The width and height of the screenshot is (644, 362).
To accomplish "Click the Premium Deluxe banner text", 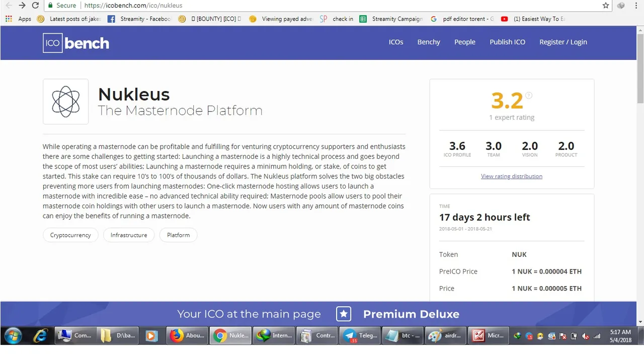I will coord(411,314).
